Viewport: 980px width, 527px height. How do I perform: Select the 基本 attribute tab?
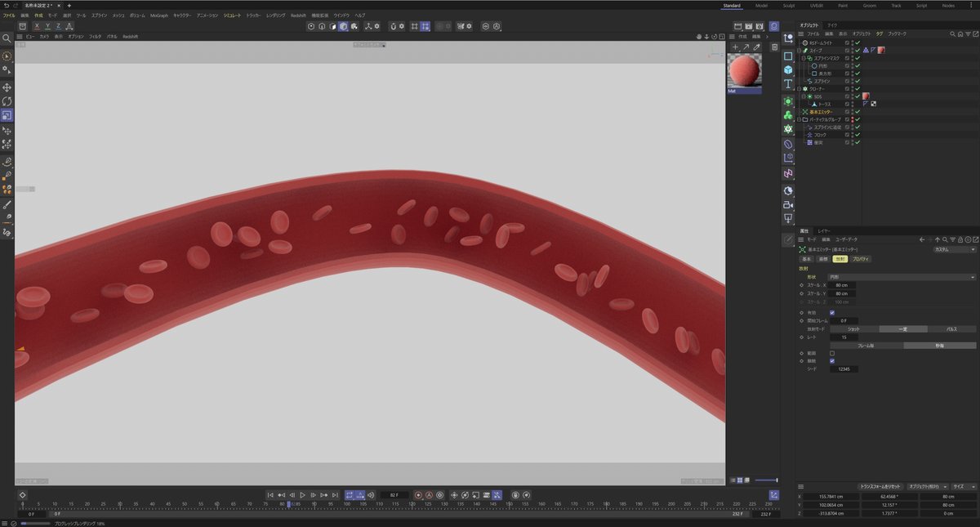806,258
